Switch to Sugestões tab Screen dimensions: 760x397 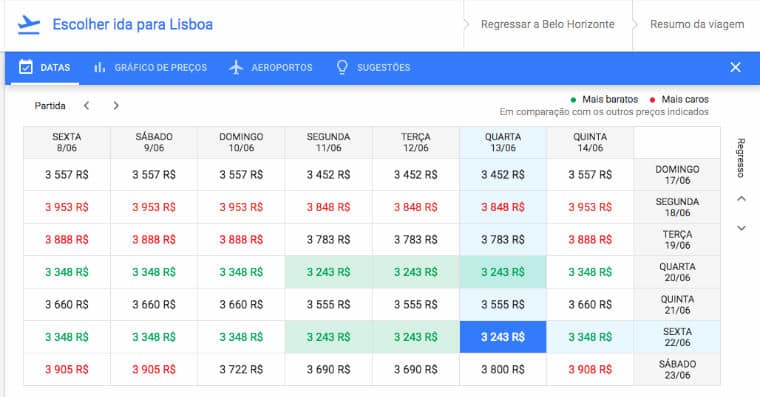[373, 67]
